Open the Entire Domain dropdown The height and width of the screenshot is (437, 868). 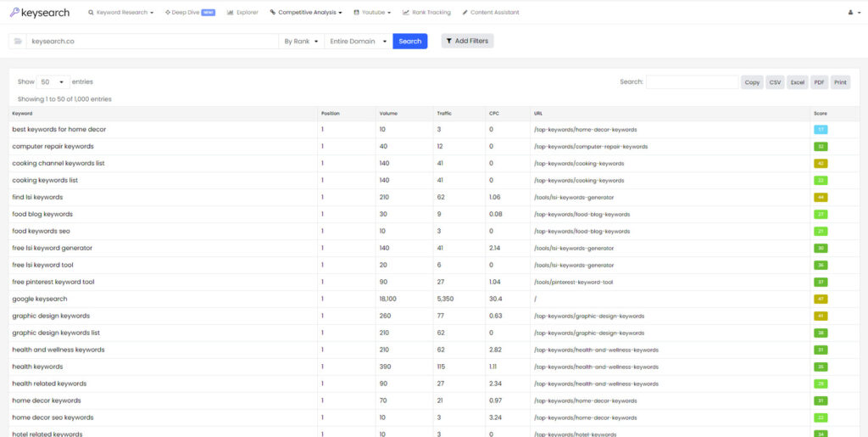359,41
